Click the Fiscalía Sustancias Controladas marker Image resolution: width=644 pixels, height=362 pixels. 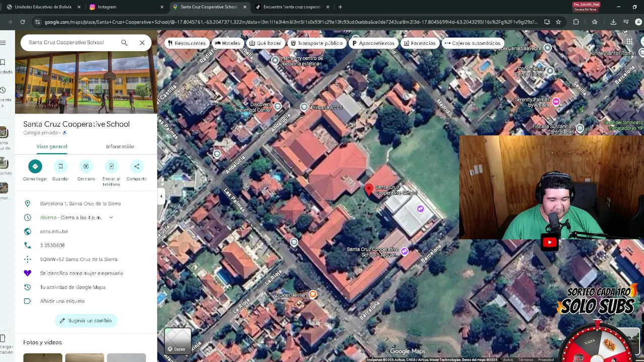click(580, 128)
